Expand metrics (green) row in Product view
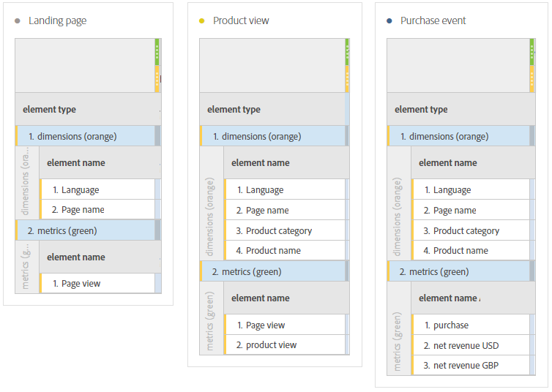 (253, 272)
